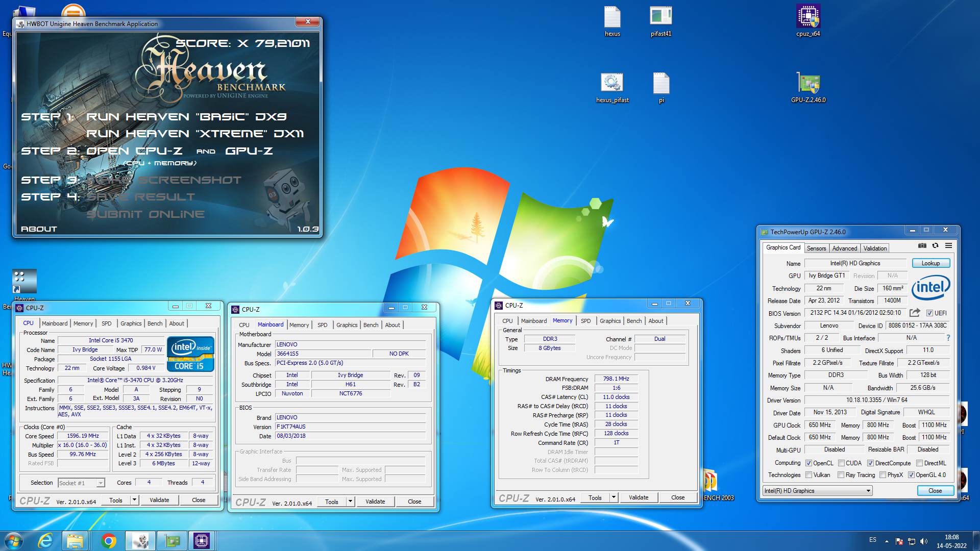Click the DRAM Frequency value 798.1 MHz
Screen dimensions: 980x551
click(x=616, y=379)
